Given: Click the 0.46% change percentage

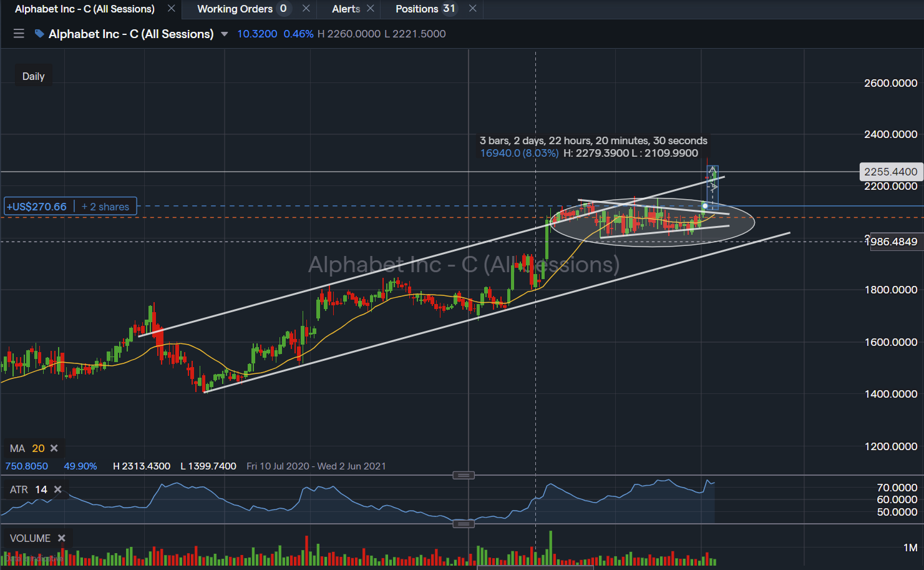Looking at the screenshot, I should point(299,34).
